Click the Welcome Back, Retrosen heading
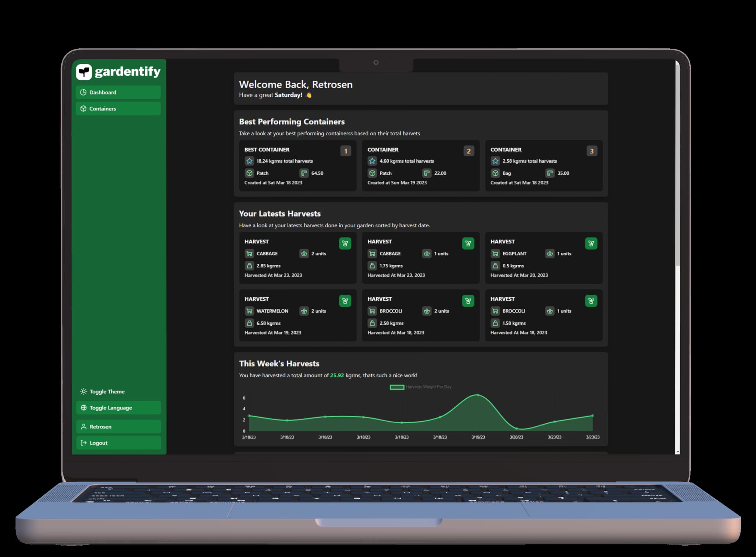 (x=296, y=84)
